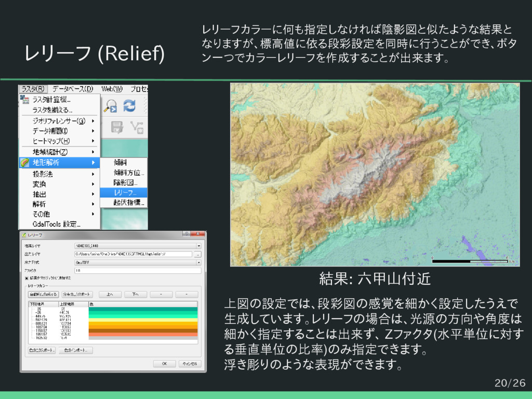The image size is (532, 399).
Task: Select 地形解析 menu entry
Action: pyautogui.click(x=60, y=163)
